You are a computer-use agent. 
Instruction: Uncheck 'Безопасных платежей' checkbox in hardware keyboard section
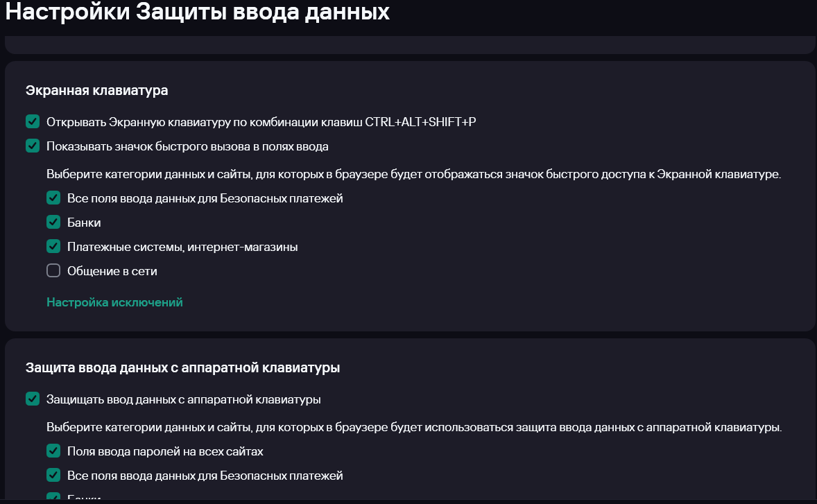[53, 476]
